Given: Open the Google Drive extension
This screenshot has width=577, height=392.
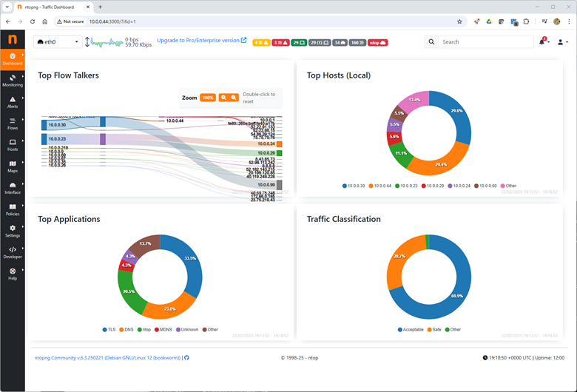Looking at the screenshot, I should [x=489, y=21].
